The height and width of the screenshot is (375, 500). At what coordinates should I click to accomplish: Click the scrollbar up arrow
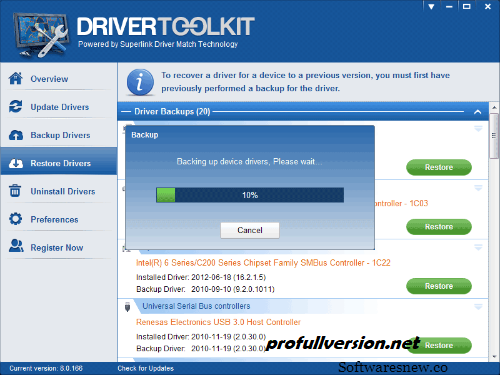tap(494, 108)
